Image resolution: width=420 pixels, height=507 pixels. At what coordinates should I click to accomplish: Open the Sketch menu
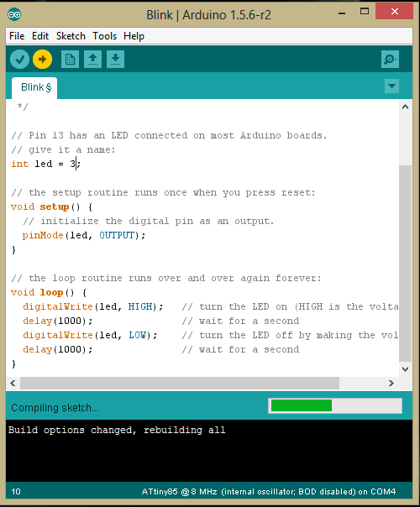(71, 36)
